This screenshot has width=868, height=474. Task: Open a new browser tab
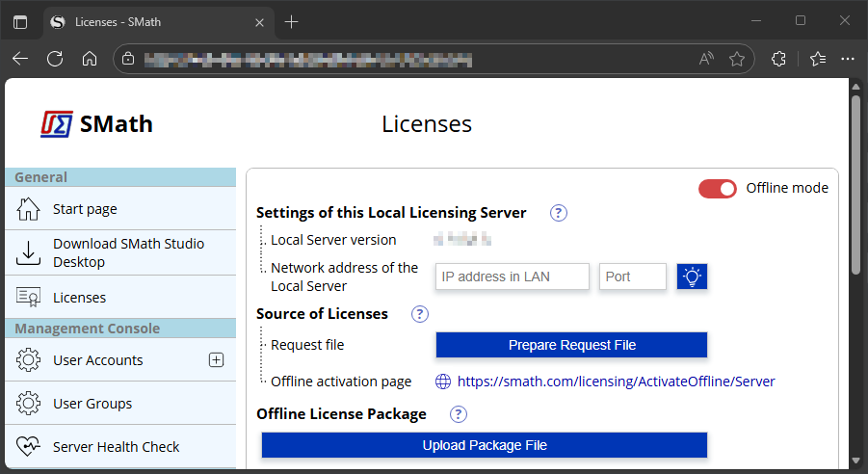[291, 22]
